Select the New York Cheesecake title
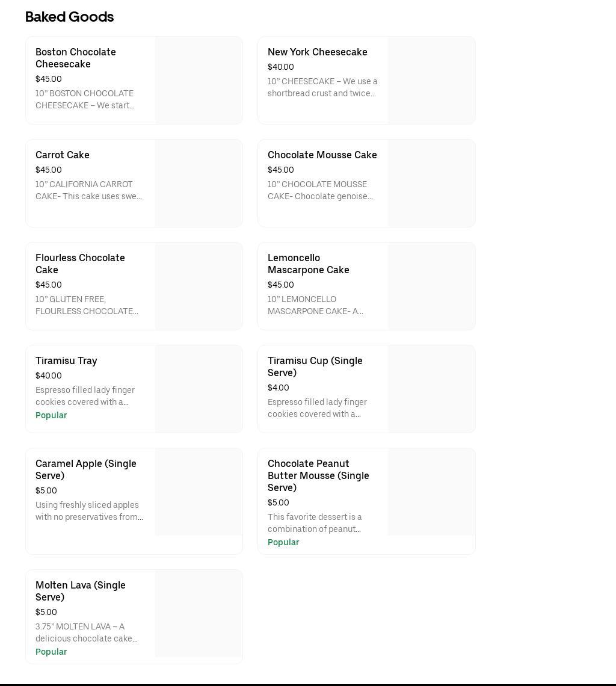 [317, 52]
